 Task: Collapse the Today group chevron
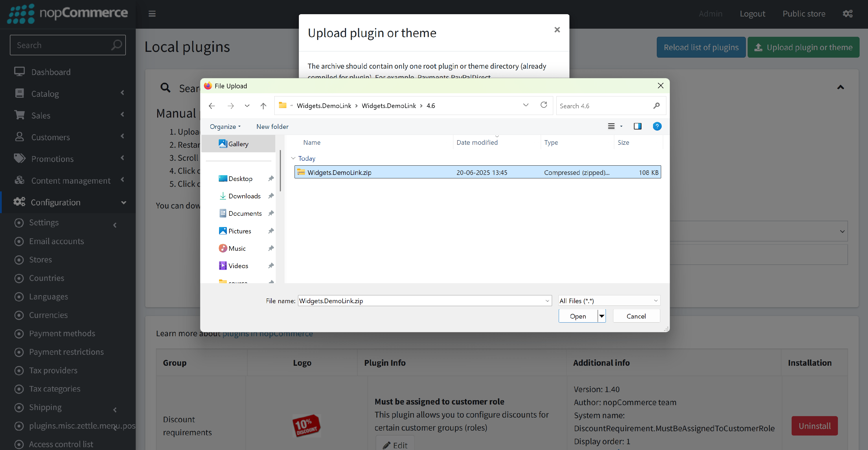(x=293, y=158)
